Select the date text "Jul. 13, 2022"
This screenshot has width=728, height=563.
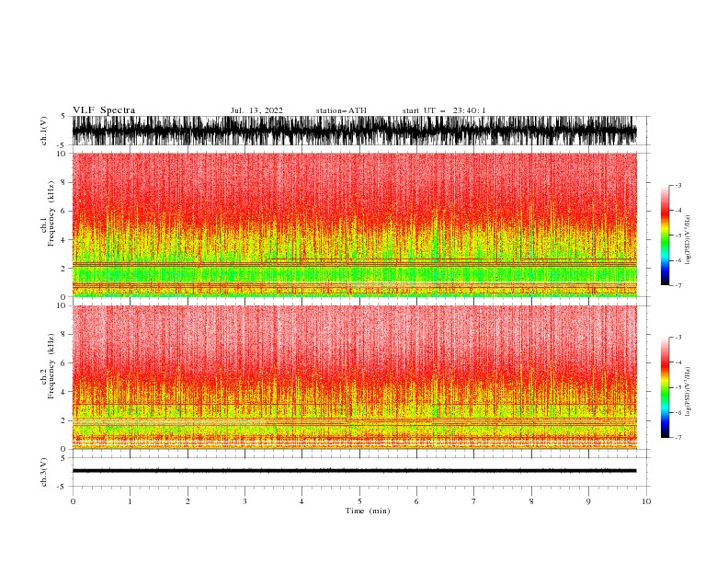[x=256, y=110]
